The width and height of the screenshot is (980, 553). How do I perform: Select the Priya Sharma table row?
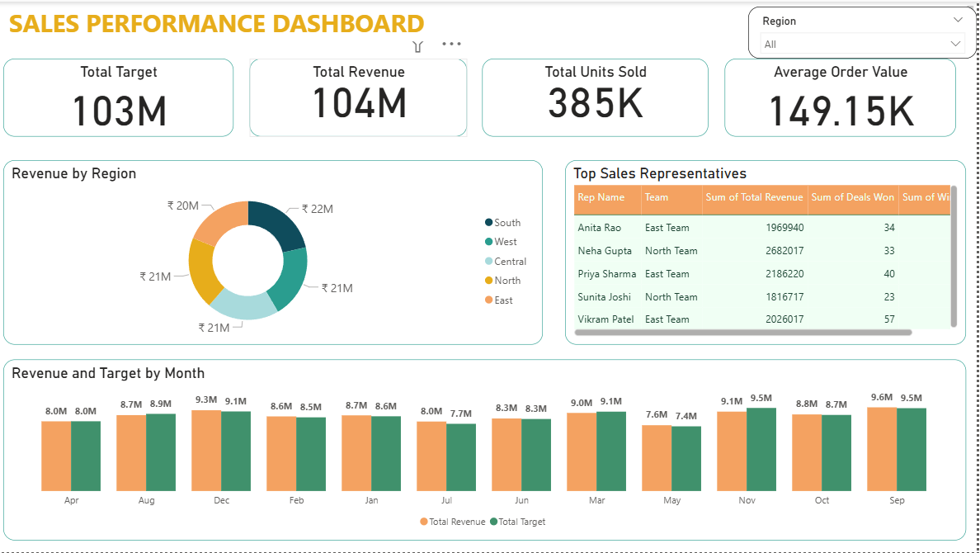coord(606,274)
